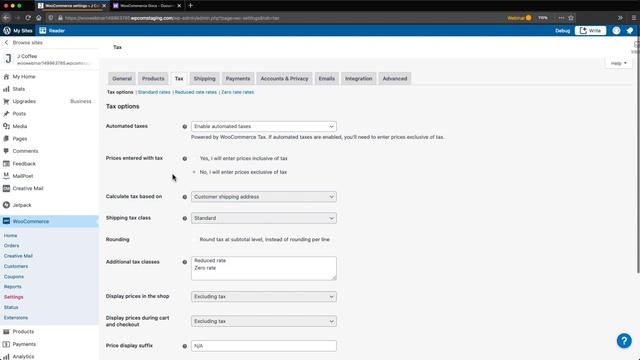The width and height of the screenshot is (640, 360).
Task: Open Products sidebar menu item
Action: coord(23,331)
